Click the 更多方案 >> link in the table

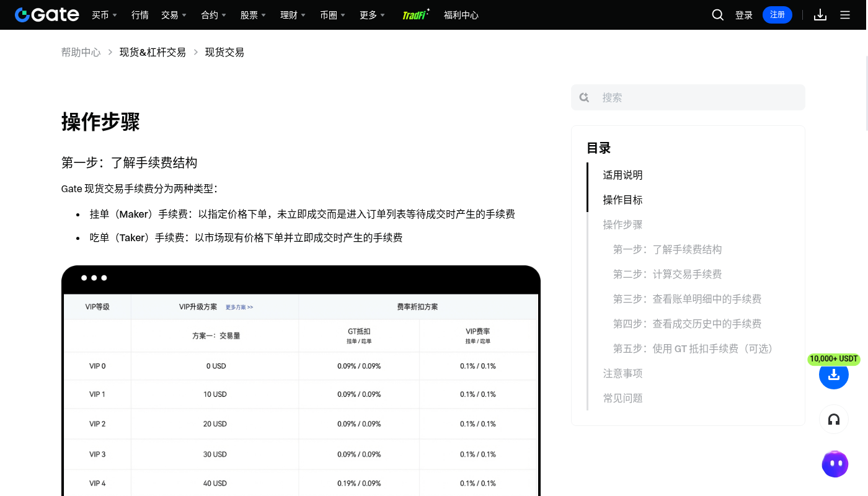(x=239, y=307)
